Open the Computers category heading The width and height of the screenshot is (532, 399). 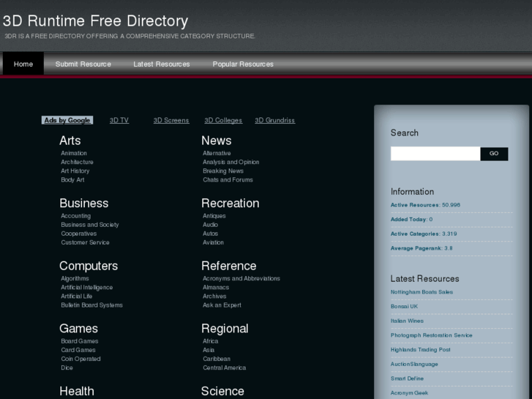click(89, 266)
